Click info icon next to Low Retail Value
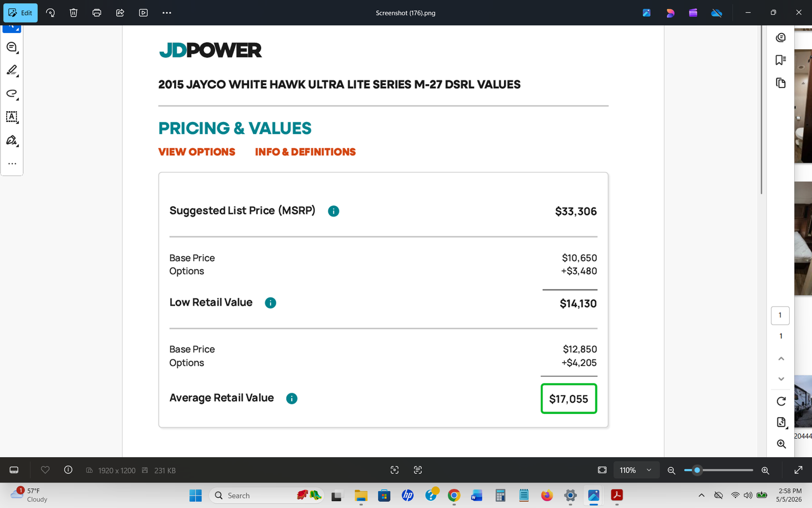Screen dimensions: 812x508 (x=270, y=303)
